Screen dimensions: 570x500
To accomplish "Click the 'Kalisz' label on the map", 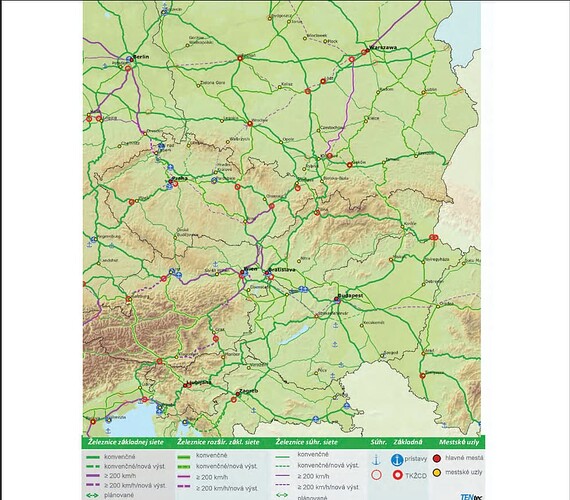I will (287, 84).
